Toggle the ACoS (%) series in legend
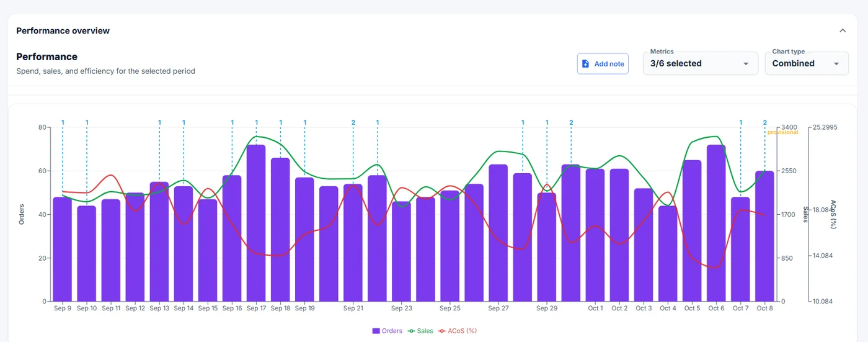Screen dimensions: 868x342 458,331
